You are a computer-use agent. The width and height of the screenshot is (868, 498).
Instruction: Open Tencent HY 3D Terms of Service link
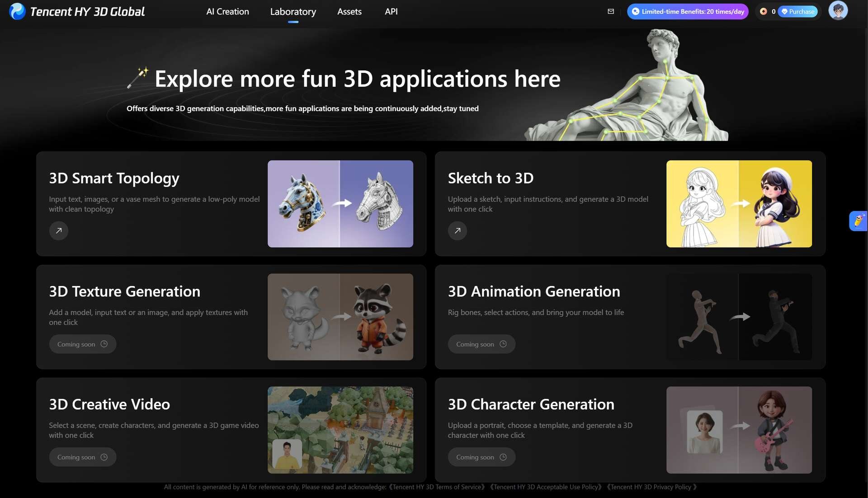[438, 487]
